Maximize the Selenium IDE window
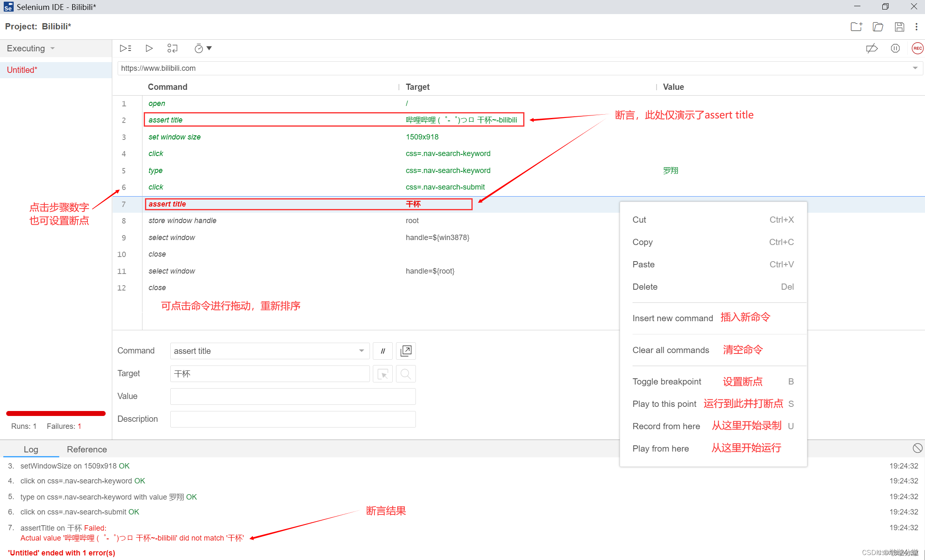 pyautogui.click(x=885, y=7)
